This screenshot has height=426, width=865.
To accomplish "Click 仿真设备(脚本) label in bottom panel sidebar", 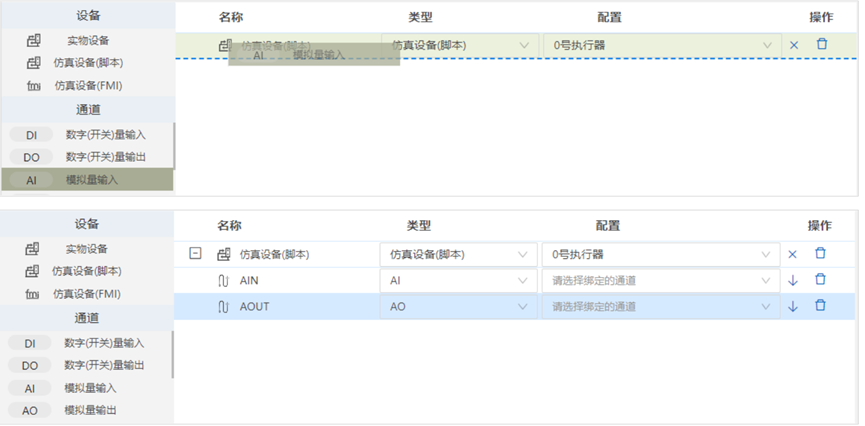I will coord(87,271).
